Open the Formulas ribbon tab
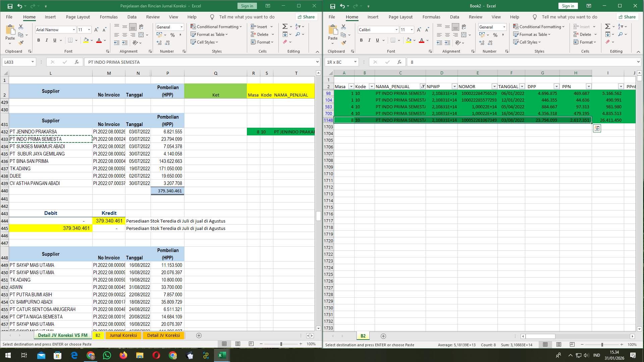Screen dimensions: 644x362 [109, 17]
